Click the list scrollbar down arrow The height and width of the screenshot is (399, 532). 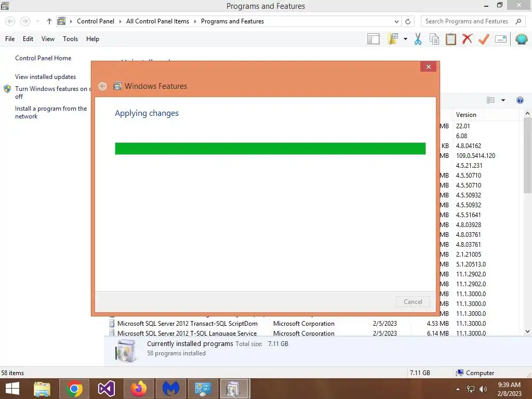click(527, 331)
